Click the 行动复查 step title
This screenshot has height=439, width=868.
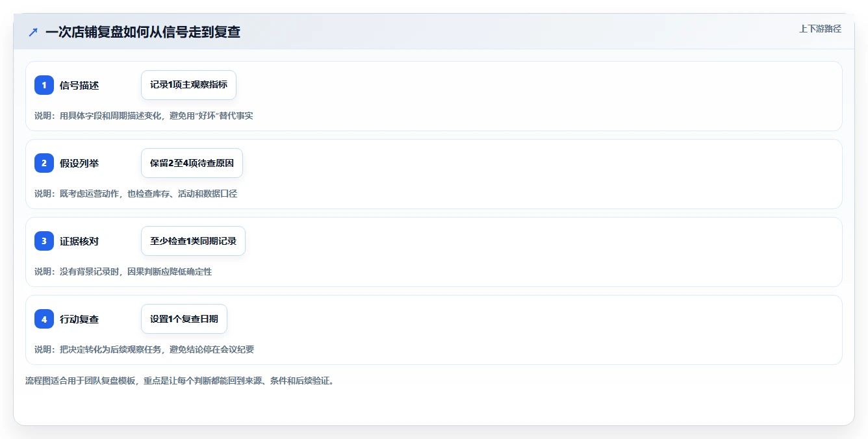click(x=79, y=319)
